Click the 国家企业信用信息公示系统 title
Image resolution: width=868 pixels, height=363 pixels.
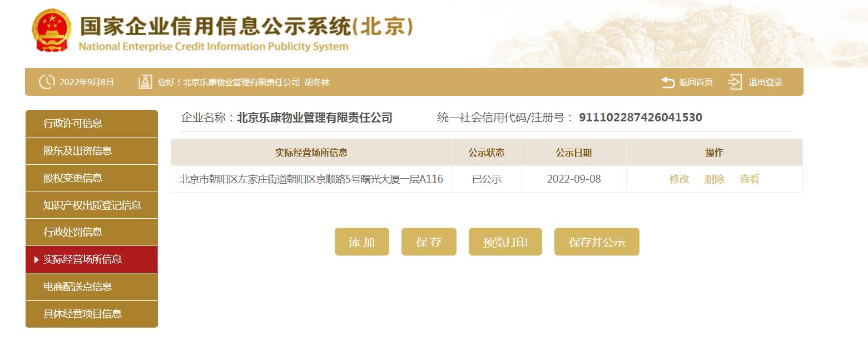(x=246, y=26)
